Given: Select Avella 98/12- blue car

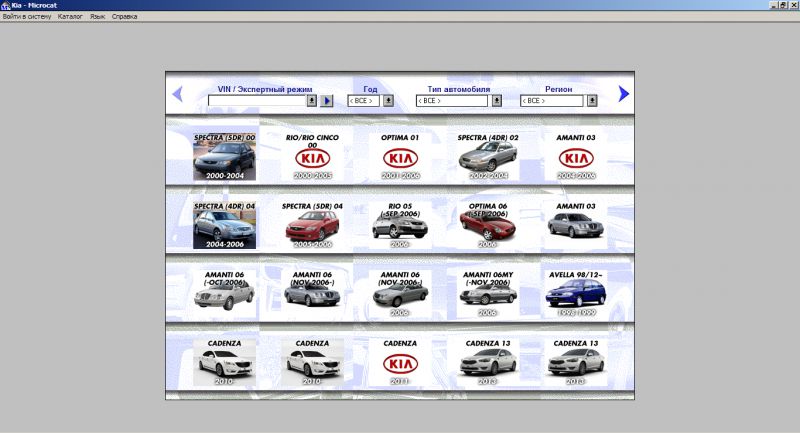Looking at the screenshot, I should (576, 294).
